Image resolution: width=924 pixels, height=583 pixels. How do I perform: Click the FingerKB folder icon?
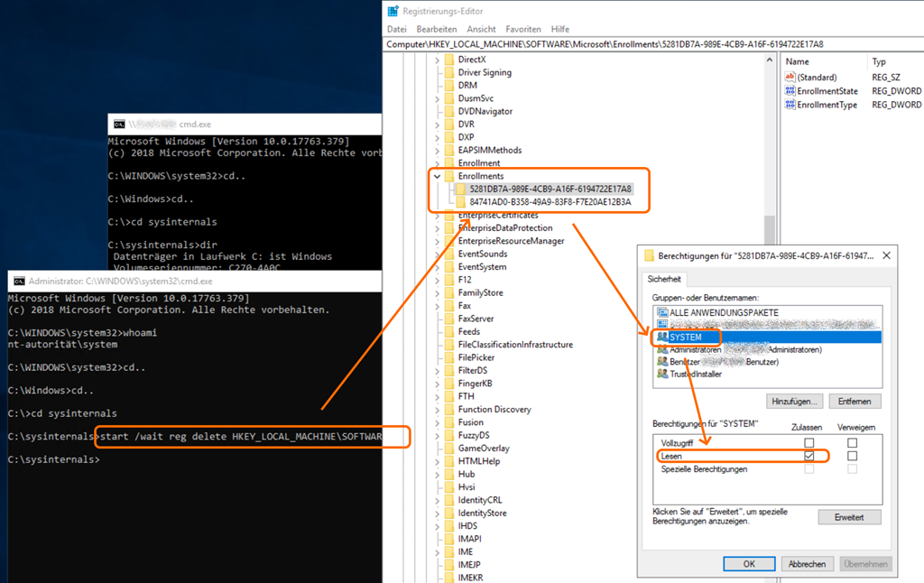point(448,384)
